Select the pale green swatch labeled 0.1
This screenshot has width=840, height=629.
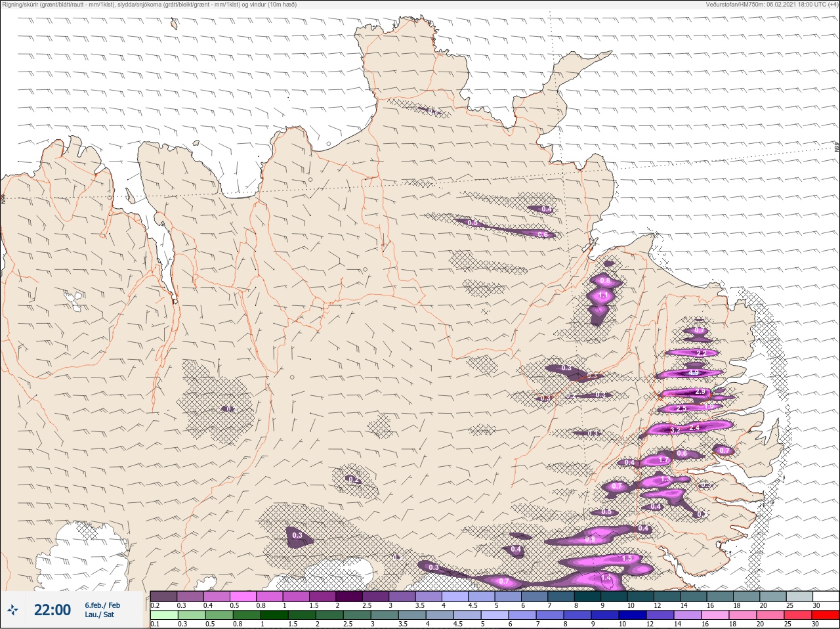click(x=163, y=615)
